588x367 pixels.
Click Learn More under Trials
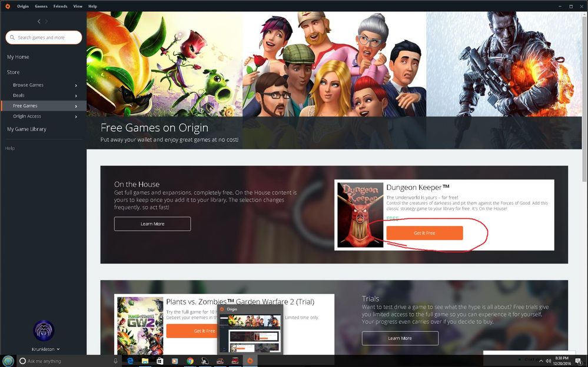[400, 338]
